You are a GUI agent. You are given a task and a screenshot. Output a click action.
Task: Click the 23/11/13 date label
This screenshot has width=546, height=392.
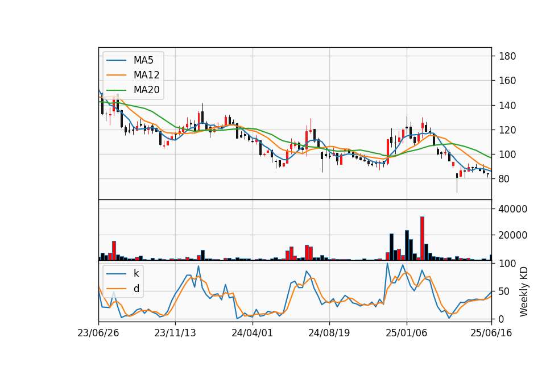[175, 333]
